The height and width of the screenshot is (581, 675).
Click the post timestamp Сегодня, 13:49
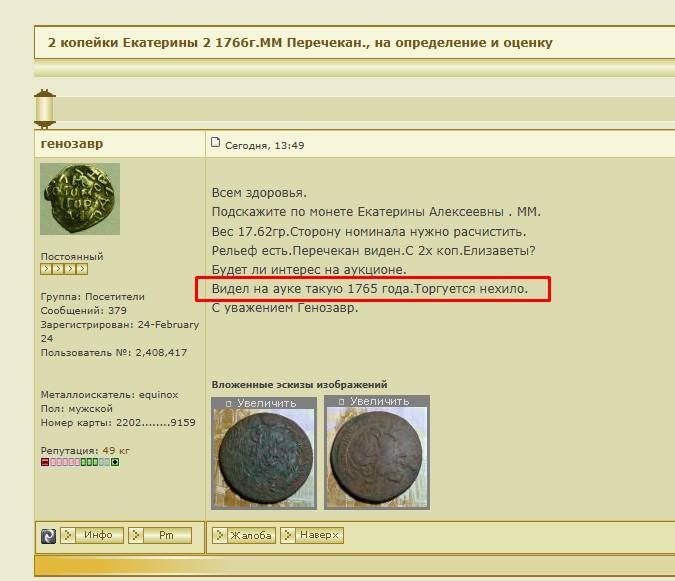coord(265,145)
